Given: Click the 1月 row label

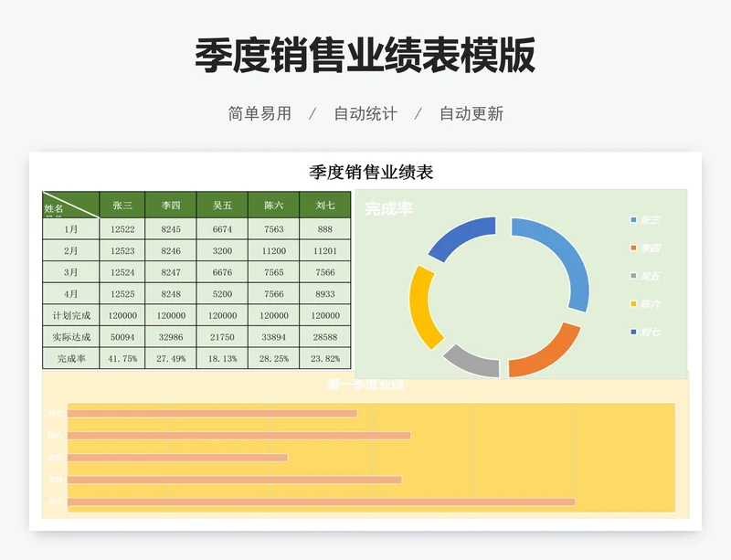Looking at the screenshot, I should 71,229.
